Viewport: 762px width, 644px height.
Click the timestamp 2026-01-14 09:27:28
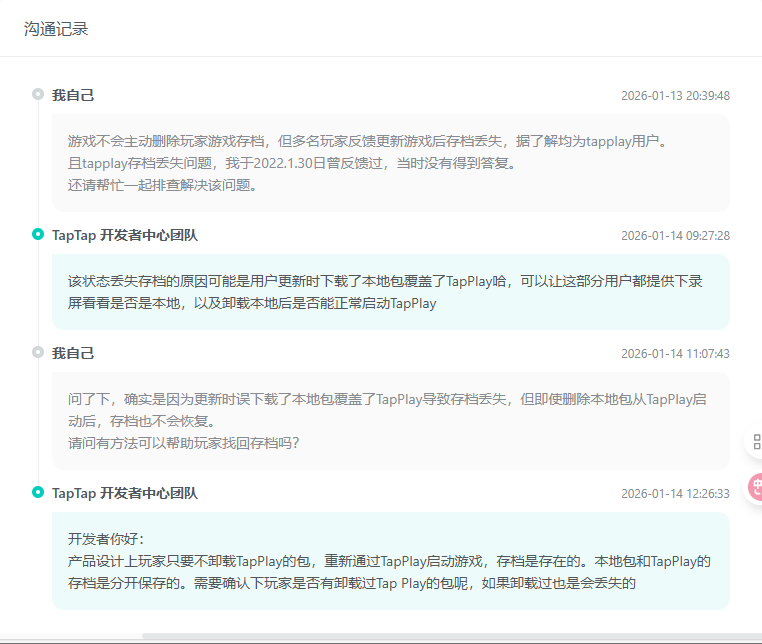[675, 236]
